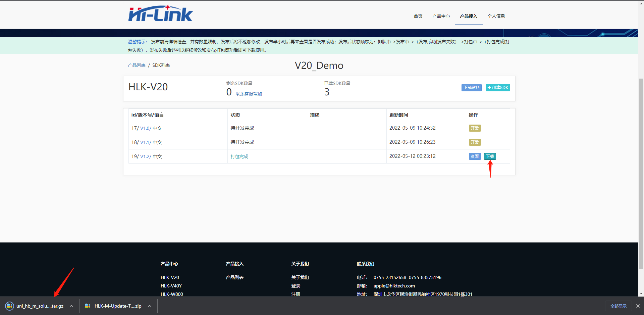Switch to the 个人信息 tab
Viewport: 644px width, 315px height.
point(496,16)
